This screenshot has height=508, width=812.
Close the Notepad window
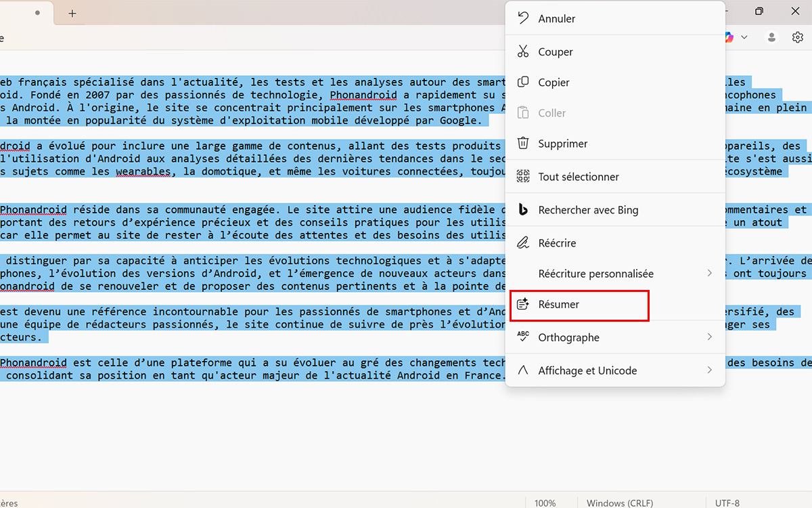pos(795,12)
